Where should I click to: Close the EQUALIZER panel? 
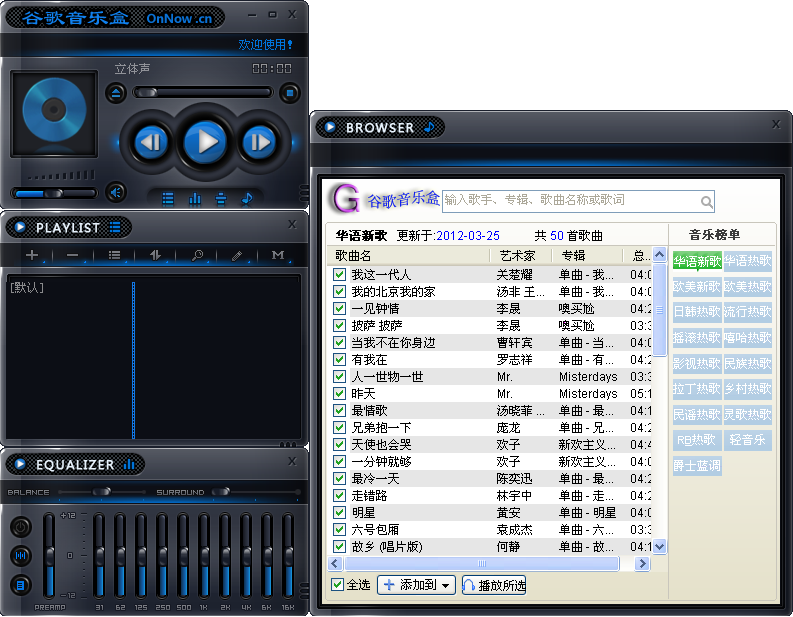click(292, 461)
